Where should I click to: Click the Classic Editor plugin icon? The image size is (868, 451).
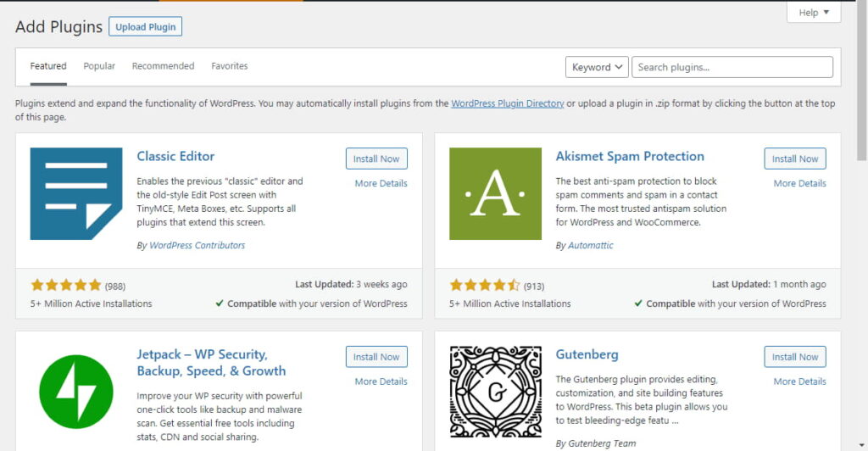(75, 193)
